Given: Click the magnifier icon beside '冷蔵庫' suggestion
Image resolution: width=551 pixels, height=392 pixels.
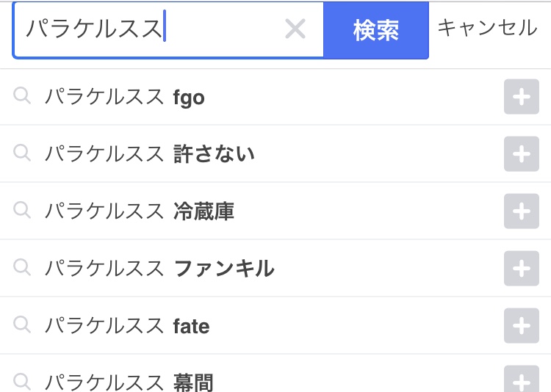Looking at the screenshot, I should tap(23, 210).
